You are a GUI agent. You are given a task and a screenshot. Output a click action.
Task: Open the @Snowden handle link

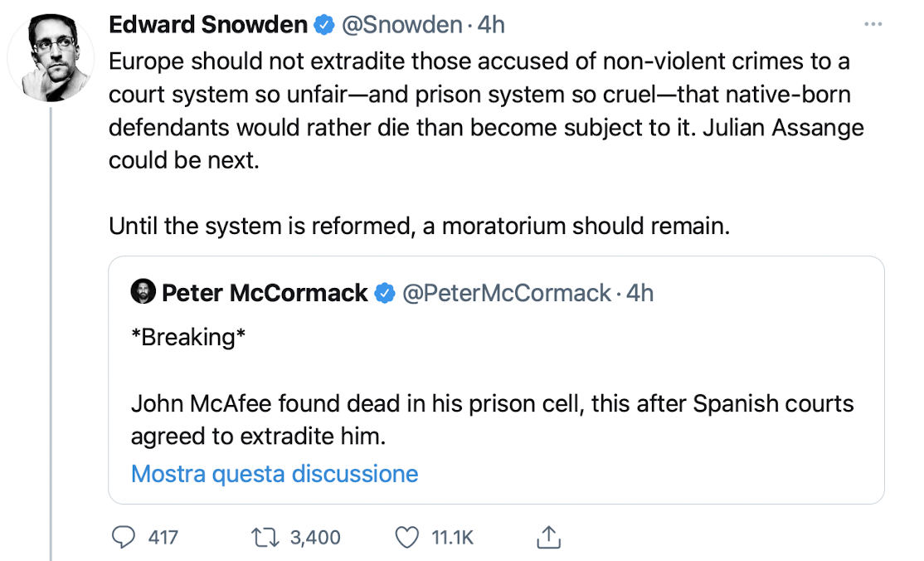[x=402, y=25]
